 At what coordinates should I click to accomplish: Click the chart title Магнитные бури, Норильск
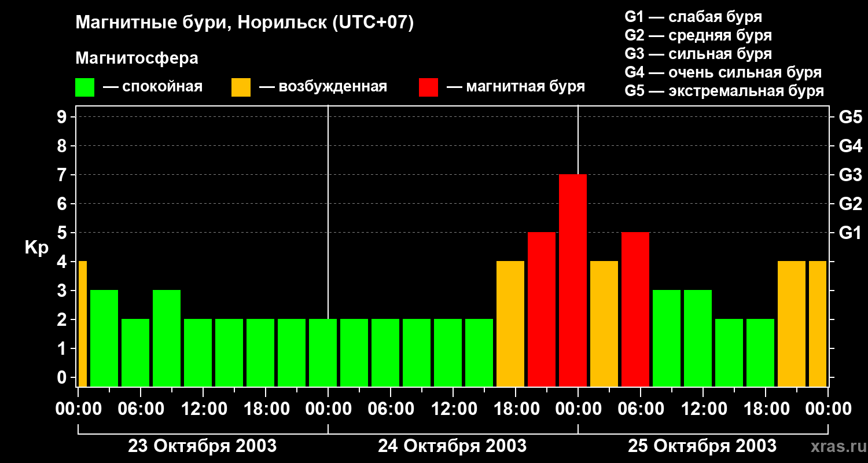pyautogui.click(x=245, y=23)
